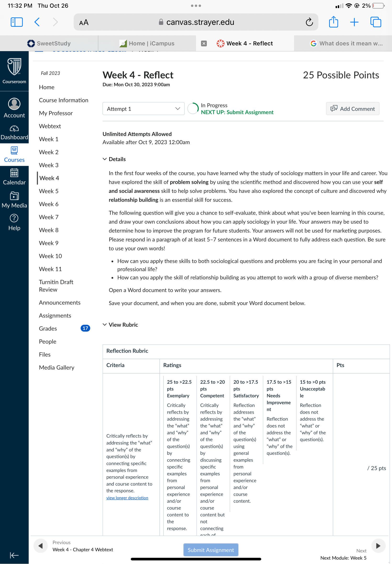Click the Submit Assignment button
Screen dimensions: 392x564
point(211,550)
